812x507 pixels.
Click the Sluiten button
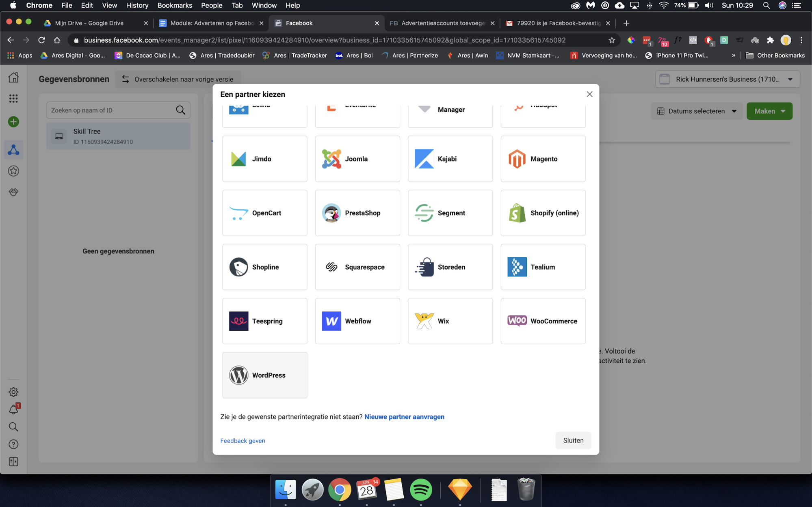[x=573, y=440]
